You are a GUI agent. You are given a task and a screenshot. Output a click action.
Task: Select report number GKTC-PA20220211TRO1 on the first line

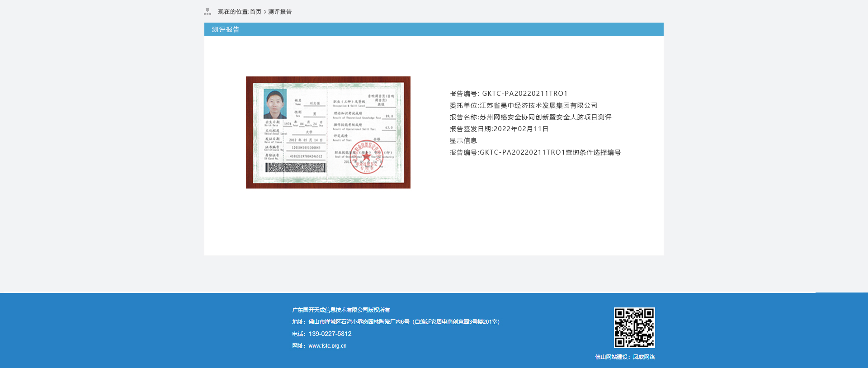(524, 94)
